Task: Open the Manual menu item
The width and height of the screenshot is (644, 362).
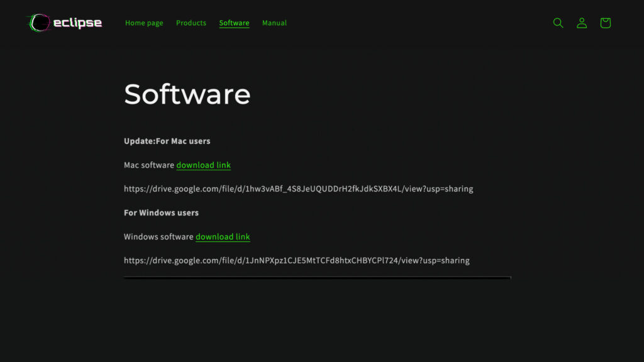Action: pyautogui.click(x=274, y=23)
